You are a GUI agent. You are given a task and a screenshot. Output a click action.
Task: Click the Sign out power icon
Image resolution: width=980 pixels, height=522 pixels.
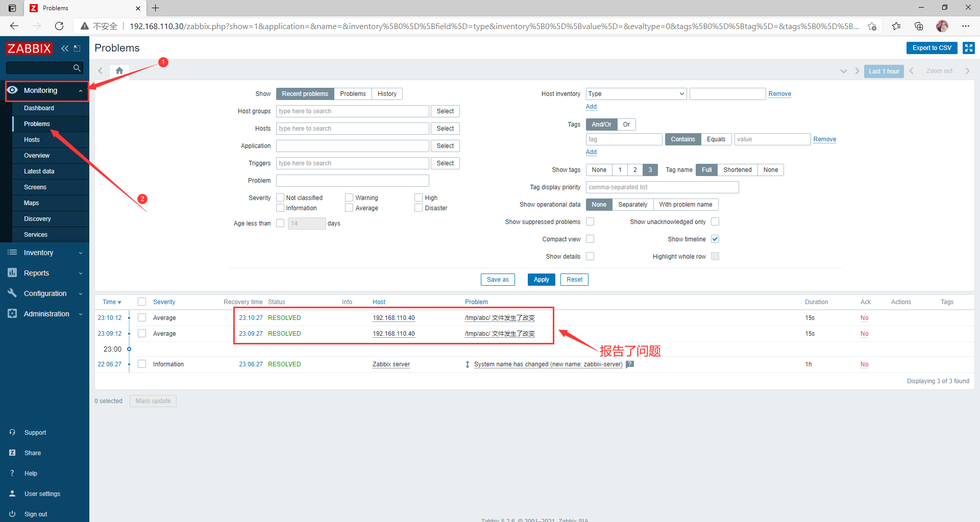tap(12, 514)
